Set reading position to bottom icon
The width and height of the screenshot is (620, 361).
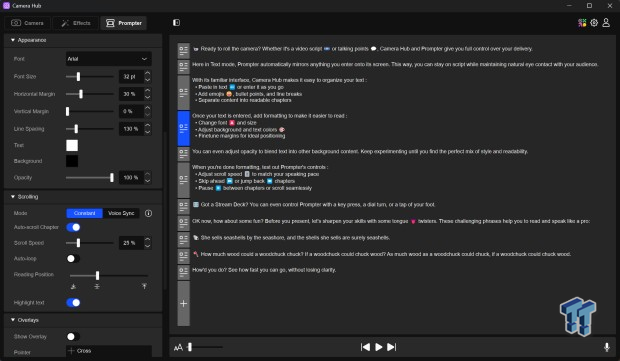pos(73,286)
